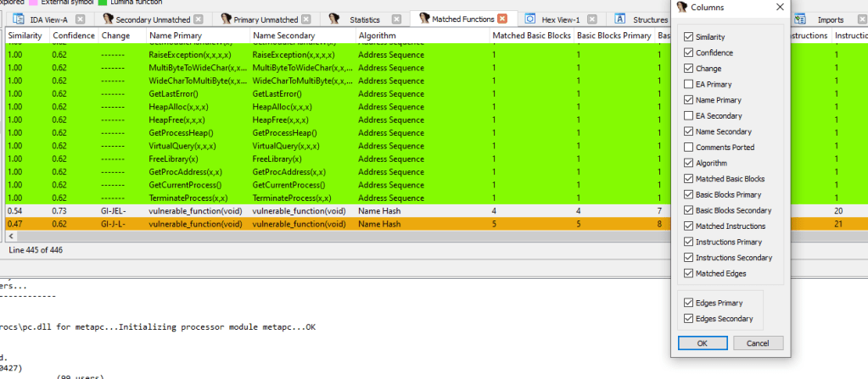Image resolution: width=868 pixels, height=379 pixels.
Task: Close the Matched Functions tab
Action: tap(502, 19)
